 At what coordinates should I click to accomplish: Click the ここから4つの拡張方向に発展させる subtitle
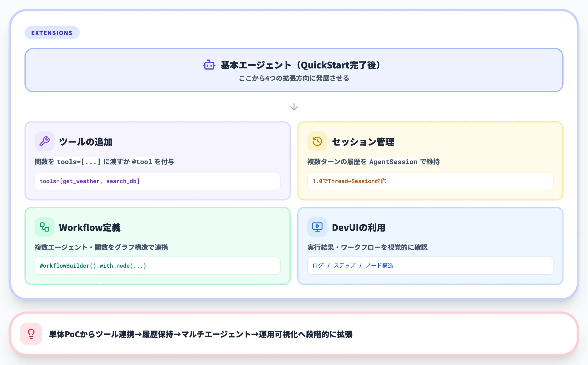tap(294, 78)
